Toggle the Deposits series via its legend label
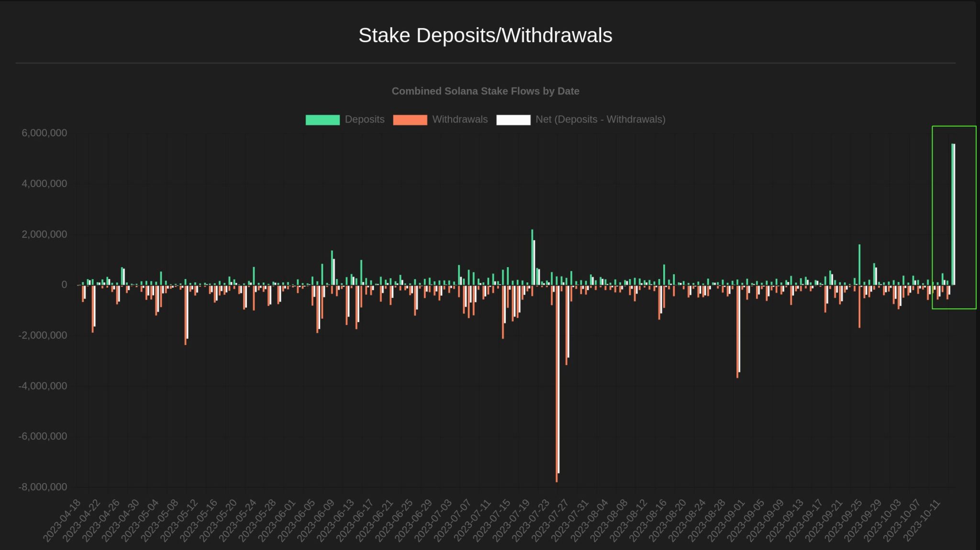 coord(365,120)
